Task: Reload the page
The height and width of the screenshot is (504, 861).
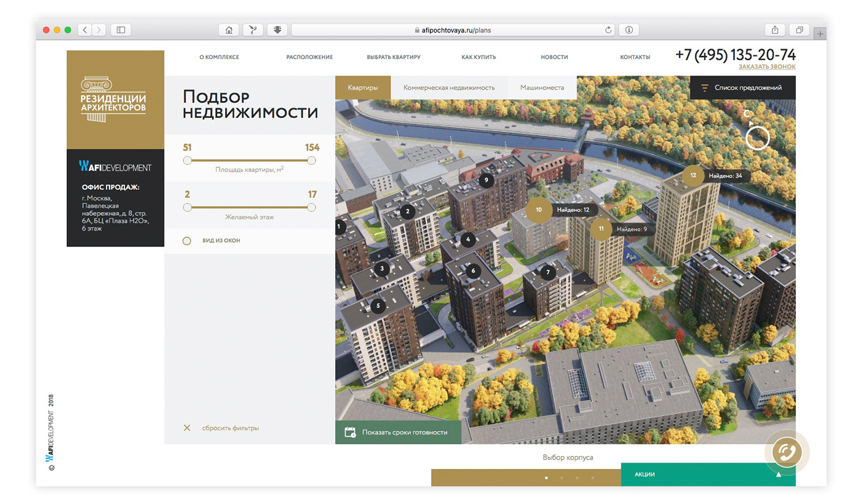Action: [x=609, y=30]
